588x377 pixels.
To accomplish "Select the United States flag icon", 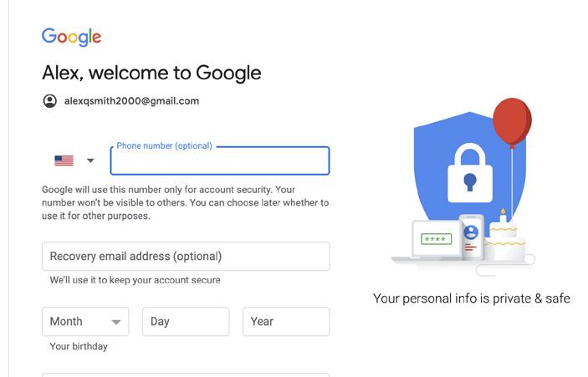I will (x=64, y=160).
